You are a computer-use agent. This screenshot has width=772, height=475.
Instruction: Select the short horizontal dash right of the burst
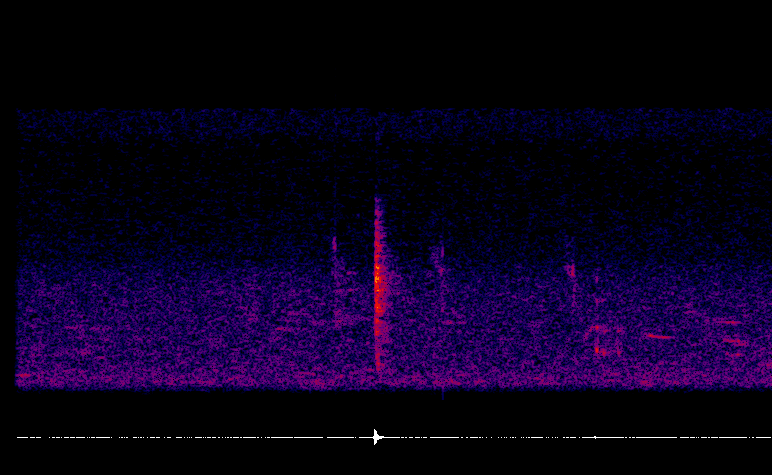coord(449,322)
